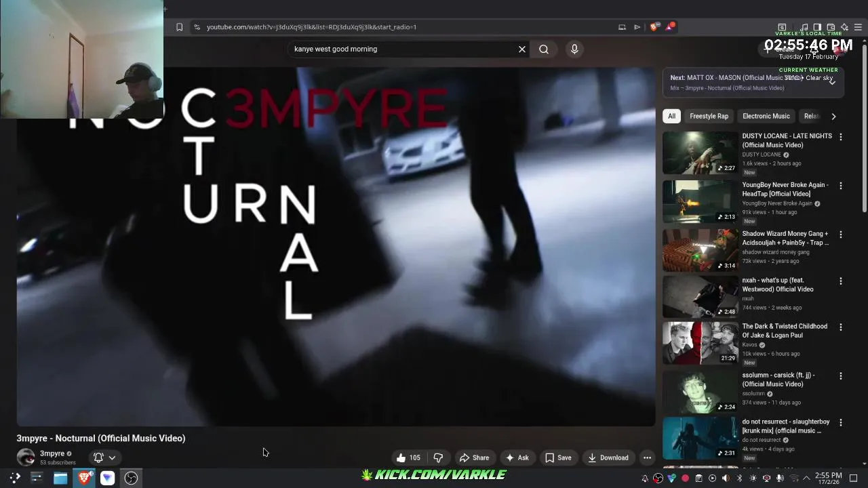Select the partially shown Related chip
The width and height of the screenshot is (868, 488).
811,116
